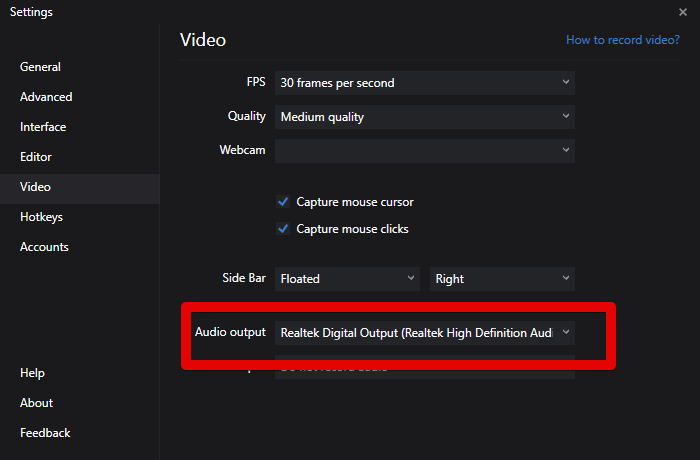The height and width of the screenshot is (460, 700).
Task: Switch to Hotkeys settings
Action: [41, 217]
